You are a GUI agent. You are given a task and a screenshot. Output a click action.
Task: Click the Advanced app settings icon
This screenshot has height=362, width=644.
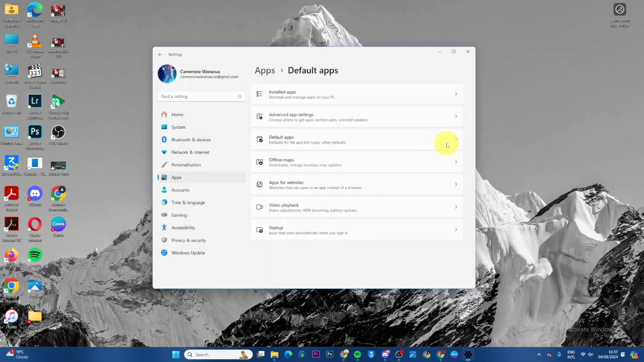pyautogui.click(x=260, y=117)
